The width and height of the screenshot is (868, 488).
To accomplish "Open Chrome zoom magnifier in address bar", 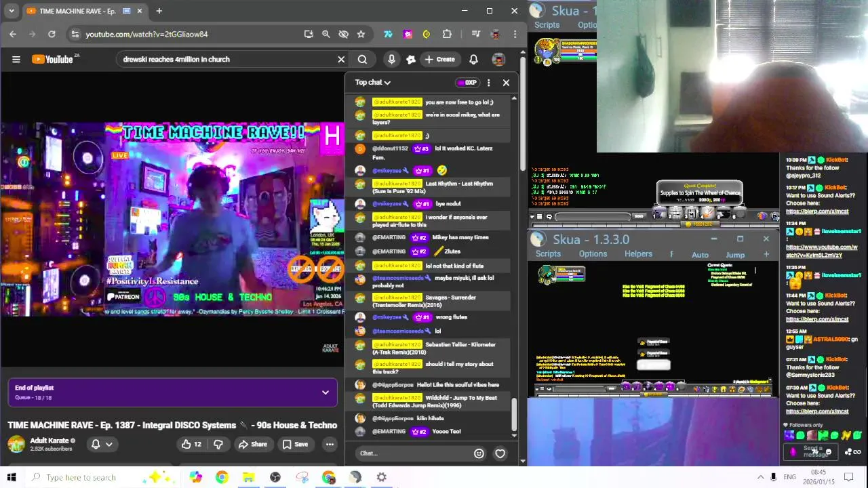I will coord(325,34).
